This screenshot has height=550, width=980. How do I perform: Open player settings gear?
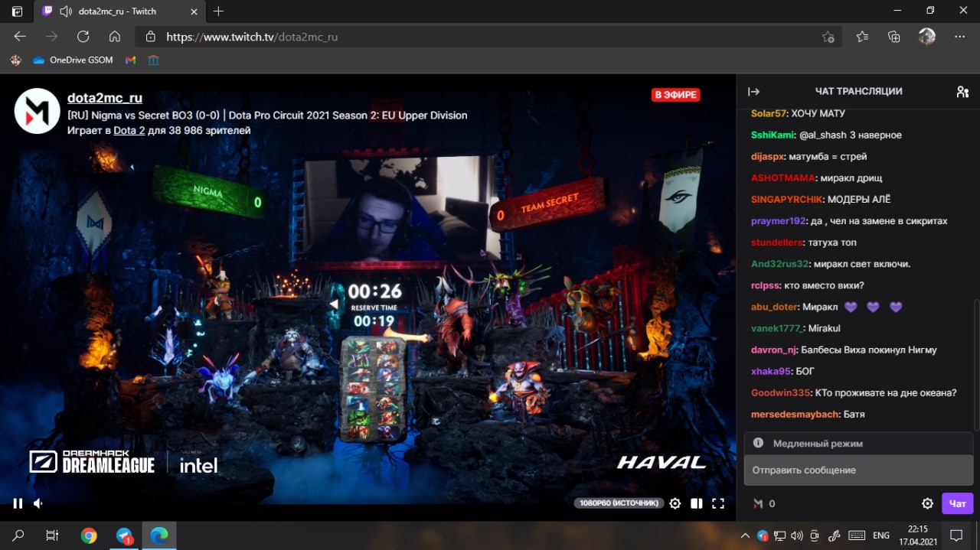pos(675,503)
